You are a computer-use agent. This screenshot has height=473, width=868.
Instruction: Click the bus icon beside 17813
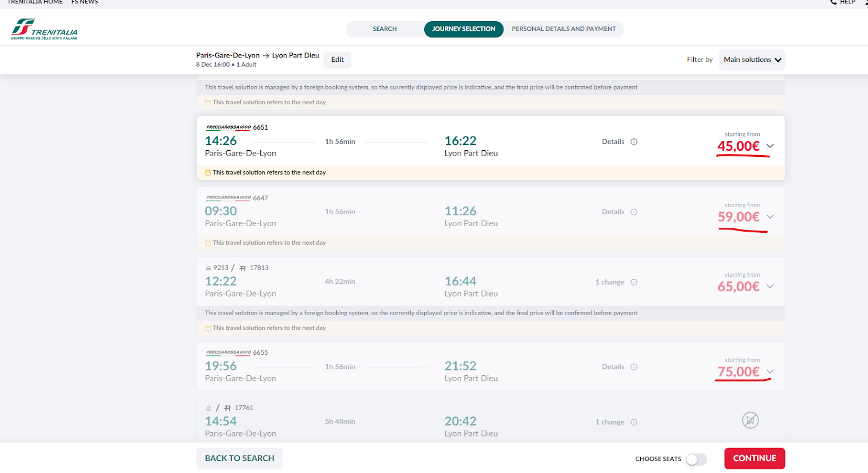pyautogui.click(x=242, y=268)
